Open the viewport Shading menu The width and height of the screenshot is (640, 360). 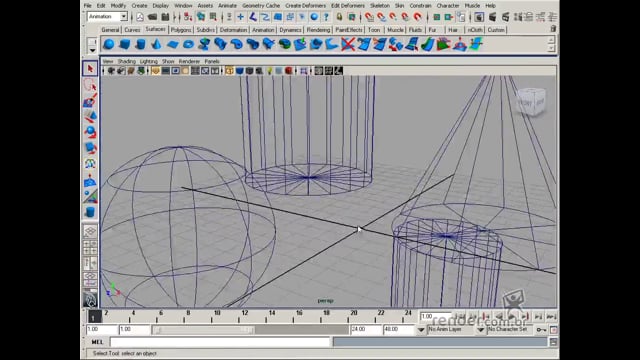pos(127,61)
